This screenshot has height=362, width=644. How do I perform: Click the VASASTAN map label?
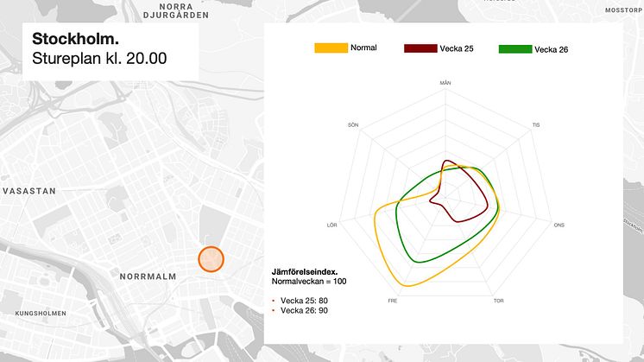tap(29, 191)
